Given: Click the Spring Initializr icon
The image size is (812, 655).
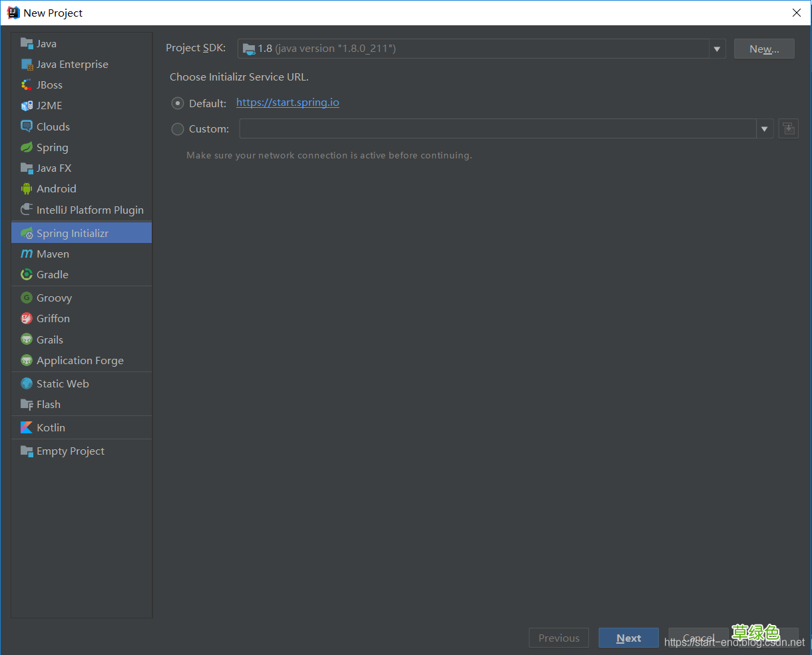Looking at the screenshot, I should pyautogui.click(x=27, y=233).
